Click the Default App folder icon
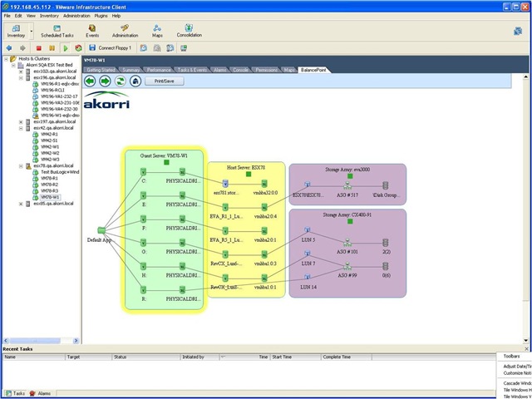Screen dimensions: 532x399 pyautogui.click(x=101, y=230)
